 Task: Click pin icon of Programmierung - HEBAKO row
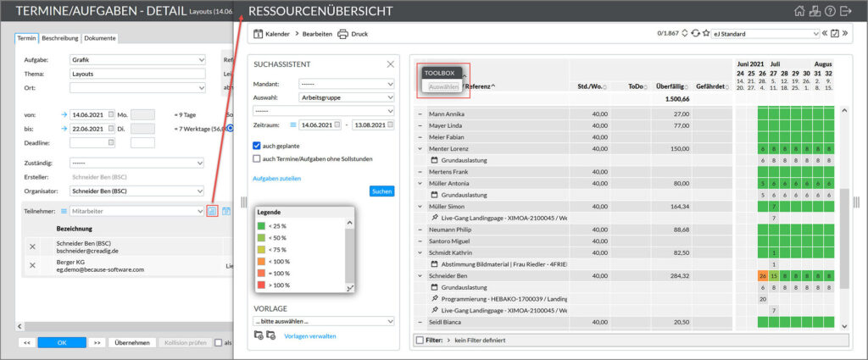435,299
